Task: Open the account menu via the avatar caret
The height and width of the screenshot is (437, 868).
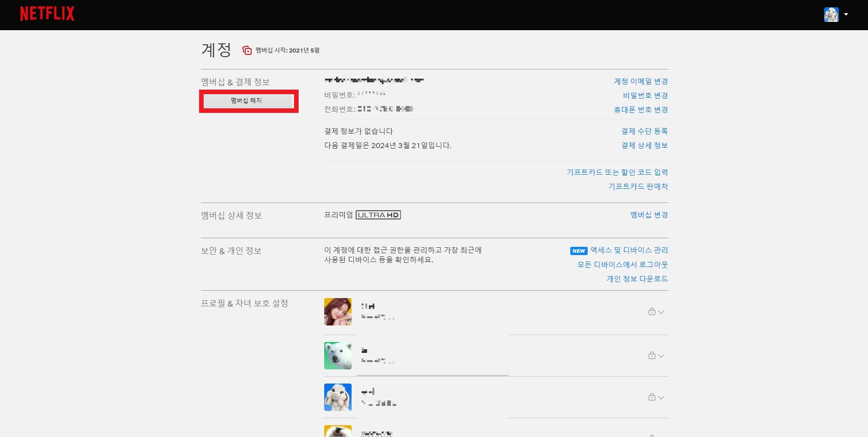Action: click(x=846, y=14)
